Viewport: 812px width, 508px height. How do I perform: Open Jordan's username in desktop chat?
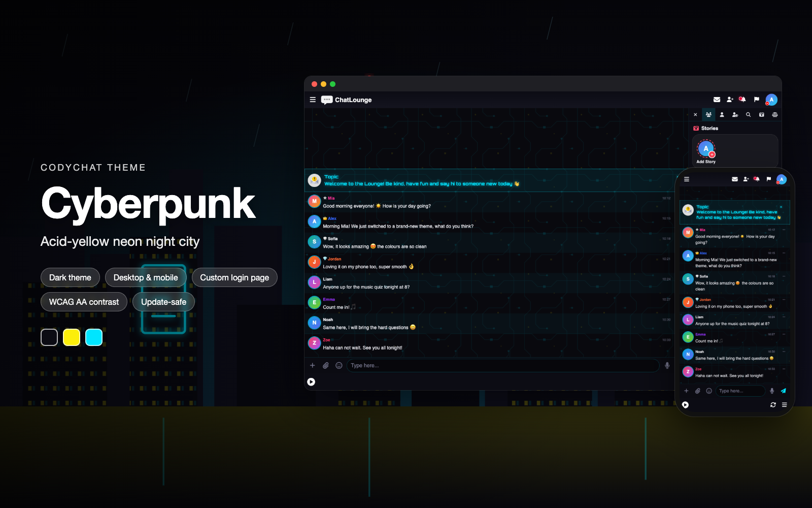tap(334, 259)
